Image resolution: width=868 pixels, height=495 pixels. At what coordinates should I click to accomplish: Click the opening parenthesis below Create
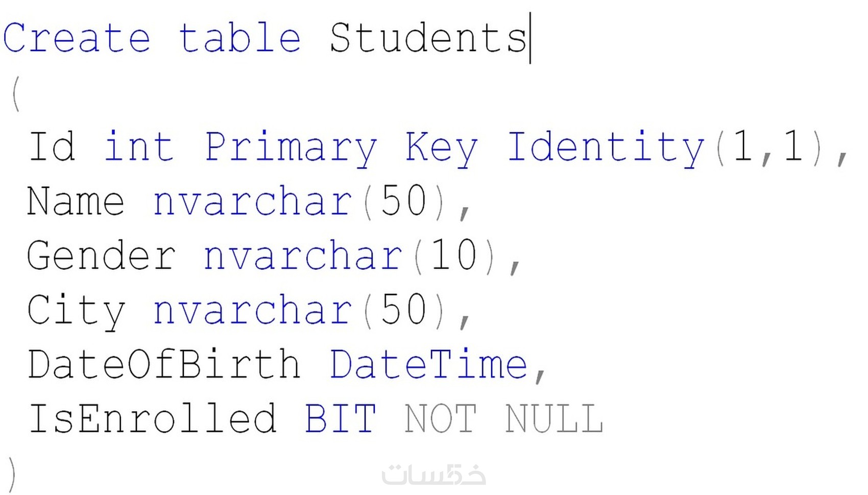tap(16, 94)
